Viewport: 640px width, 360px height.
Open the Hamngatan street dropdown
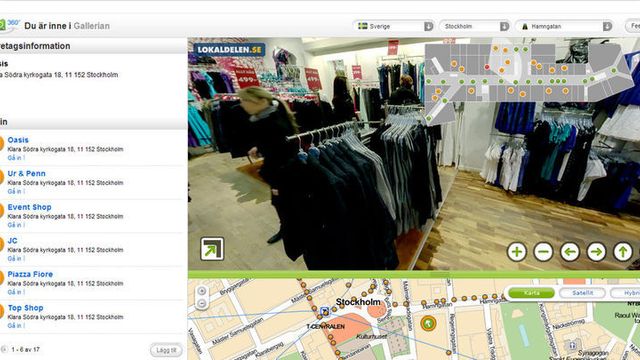(564, 26)
